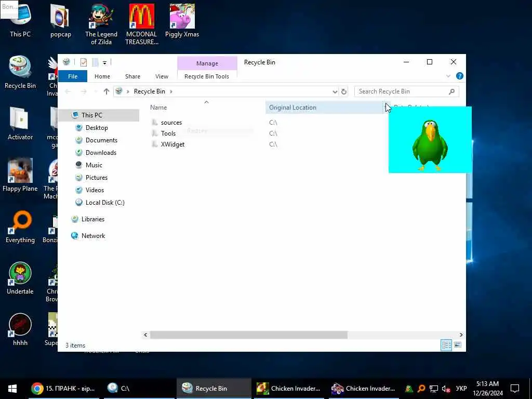This screenshot has height=399, width=532.
Task: Click the Back navigation arrow
Action: (x=68, y=91)
